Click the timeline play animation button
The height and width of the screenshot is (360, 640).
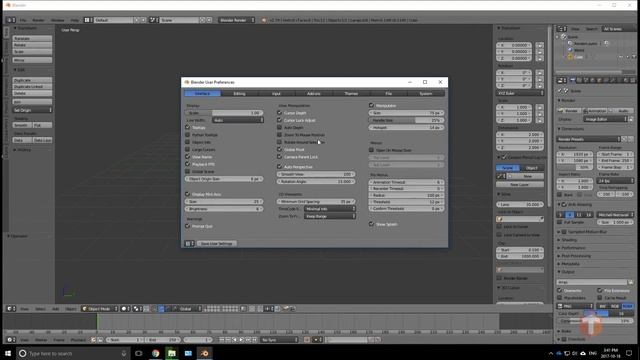pos(242,340)
